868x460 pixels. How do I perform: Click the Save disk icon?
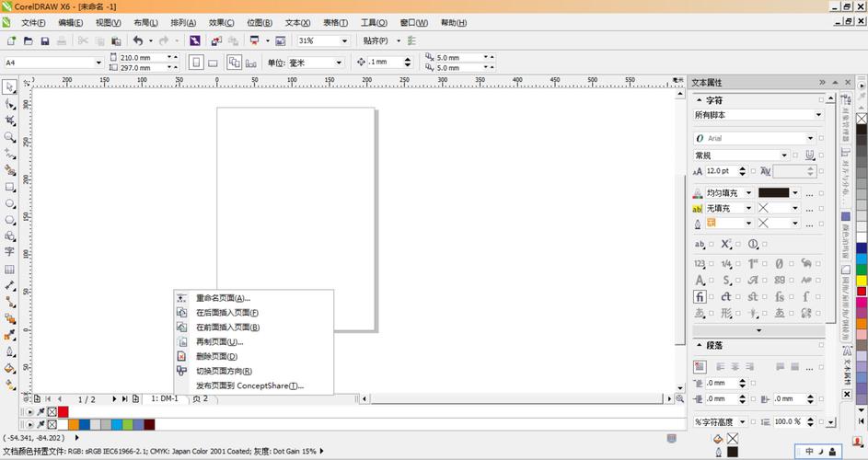click(45, 41)
